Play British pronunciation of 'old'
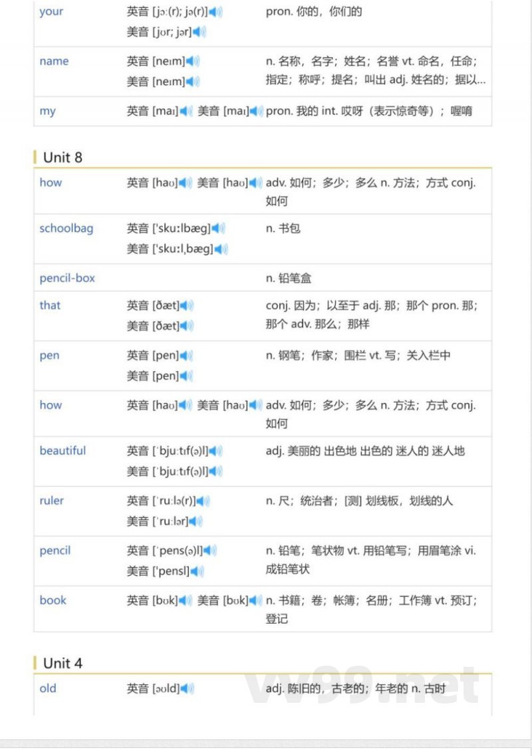This screenshot has height=756, width=532. pyautogui.click(x=187, y=689)
